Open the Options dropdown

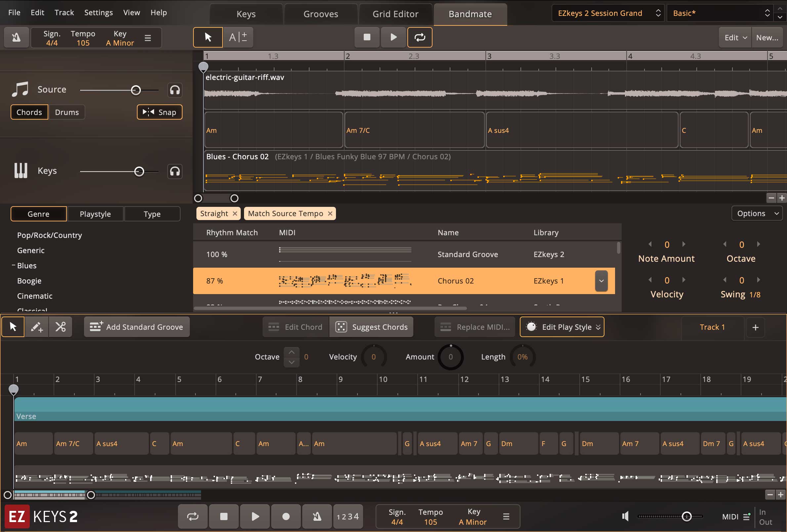pyautogui.click(x=757, y=213)
